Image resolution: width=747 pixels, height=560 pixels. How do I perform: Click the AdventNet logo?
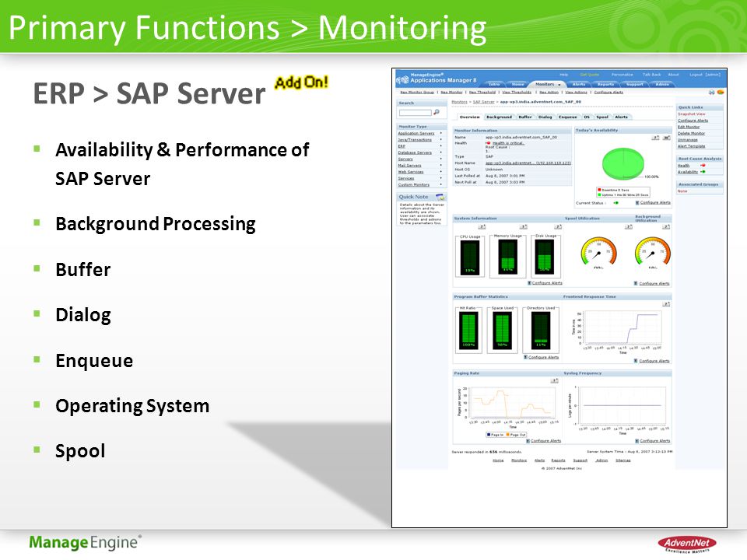686,544
